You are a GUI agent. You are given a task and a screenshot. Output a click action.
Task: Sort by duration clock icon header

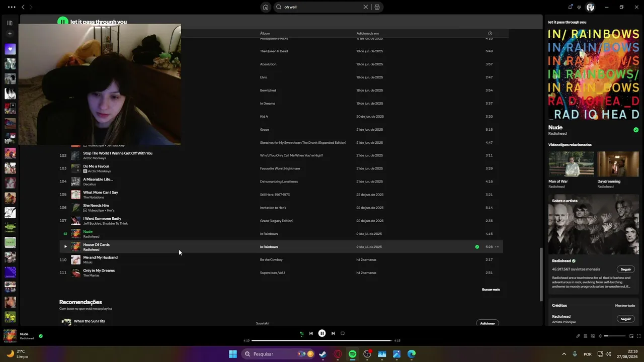tap(490, 34)
